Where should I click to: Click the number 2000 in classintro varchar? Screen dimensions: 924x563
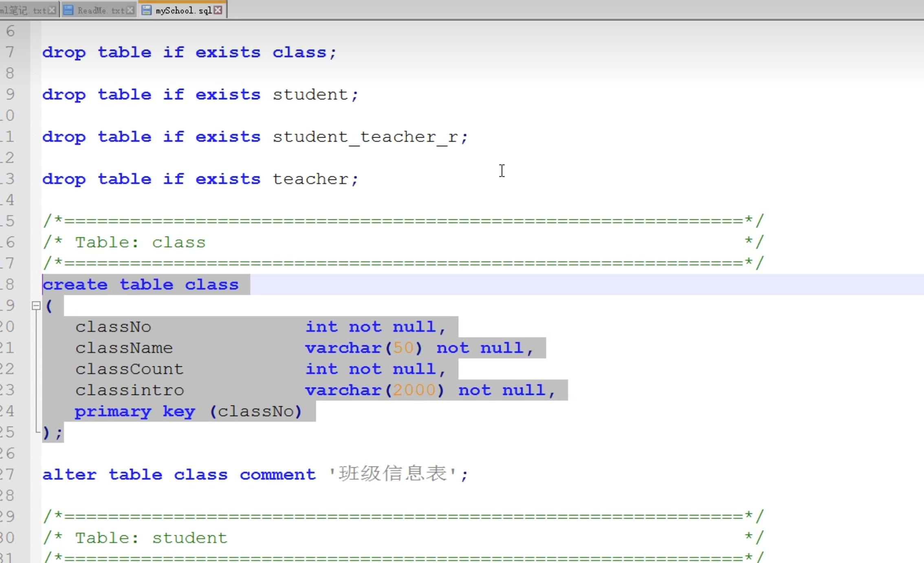click(x=414, y=390)
